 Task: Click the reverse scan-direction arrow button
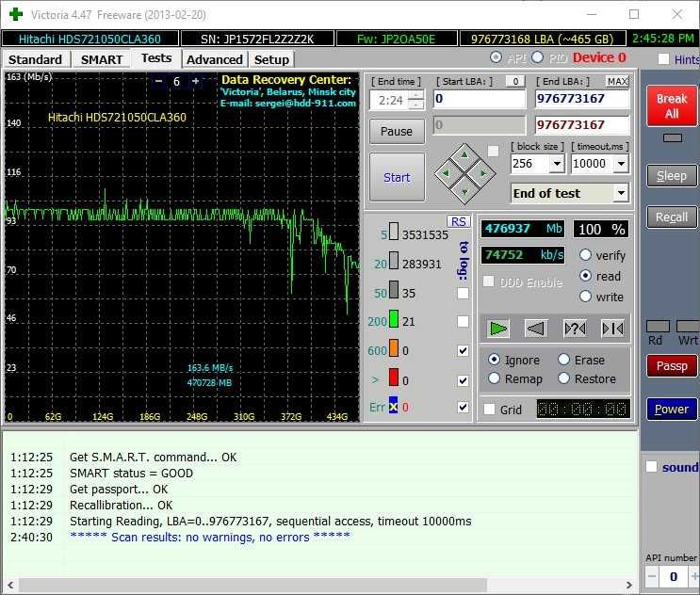pyautogui.click(x=536, y=329)
